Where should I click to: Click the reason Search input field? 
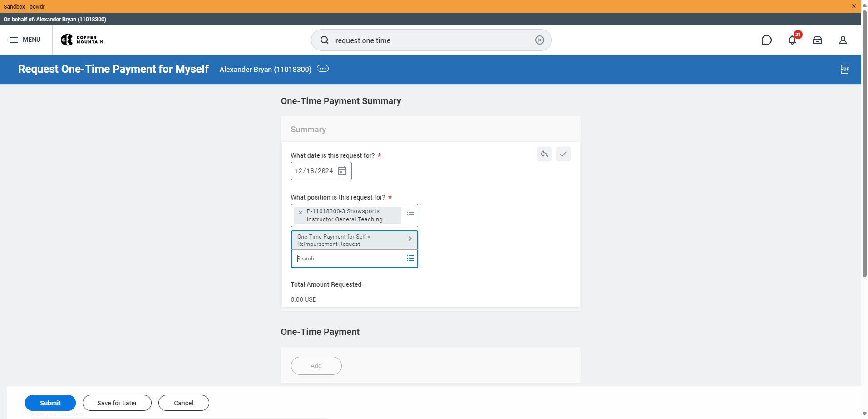pos(350,259)
